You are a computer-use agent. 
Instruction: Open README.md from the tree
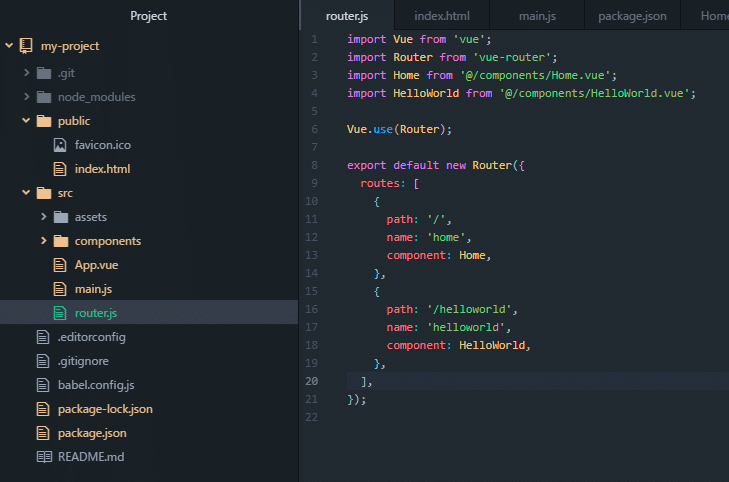click(x=91, y=457)
